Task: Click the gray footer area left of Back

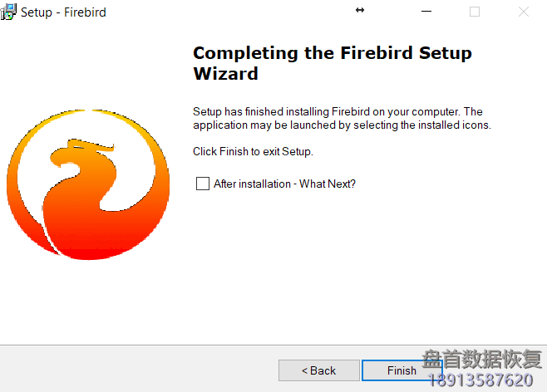Action: (140, 370)
